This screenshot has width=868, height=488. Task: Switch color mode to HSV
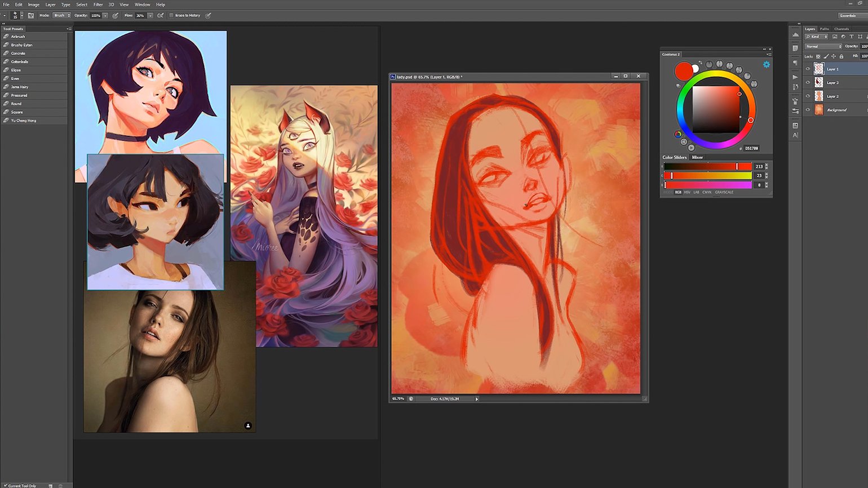click(x=687, y=192)
